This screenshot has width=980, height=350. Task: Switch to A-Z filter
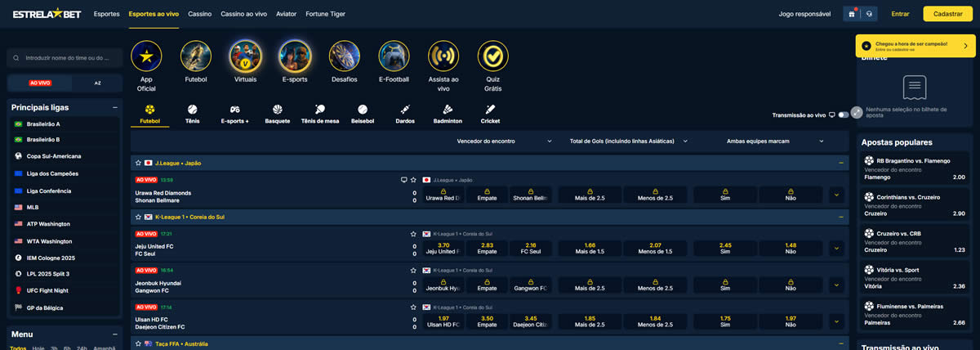[x=97, y=83]
